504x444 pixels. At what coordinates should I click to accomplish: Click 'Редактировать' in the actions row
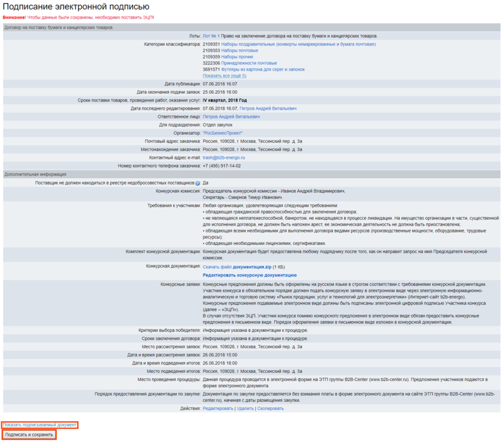point(218,408)
